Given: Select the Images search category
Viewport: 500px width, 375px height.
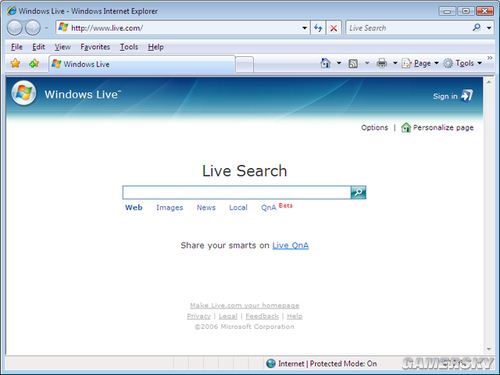Looking at the screenshot, I should [170, 208].
